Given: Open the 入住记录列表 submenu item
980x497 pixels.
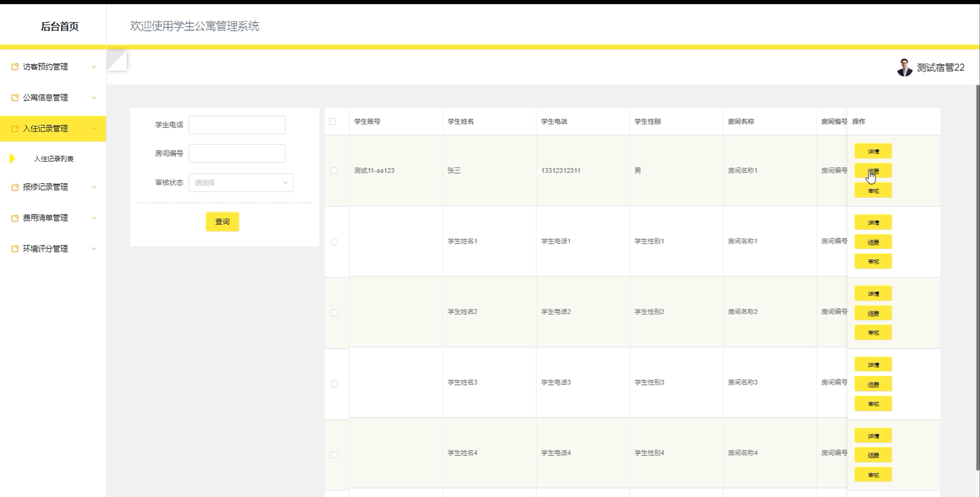Looking at the screenshot, I should 54,159.
